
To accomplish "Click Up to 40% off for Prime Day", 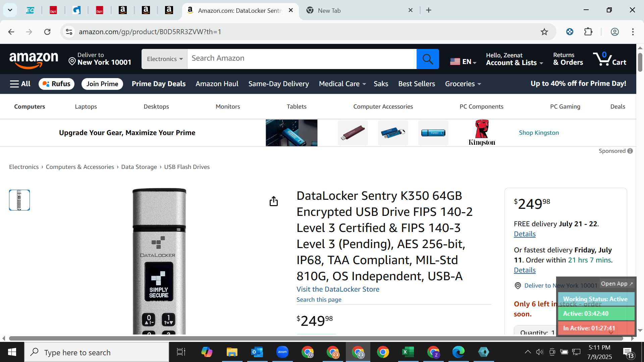I will (578, 83).
